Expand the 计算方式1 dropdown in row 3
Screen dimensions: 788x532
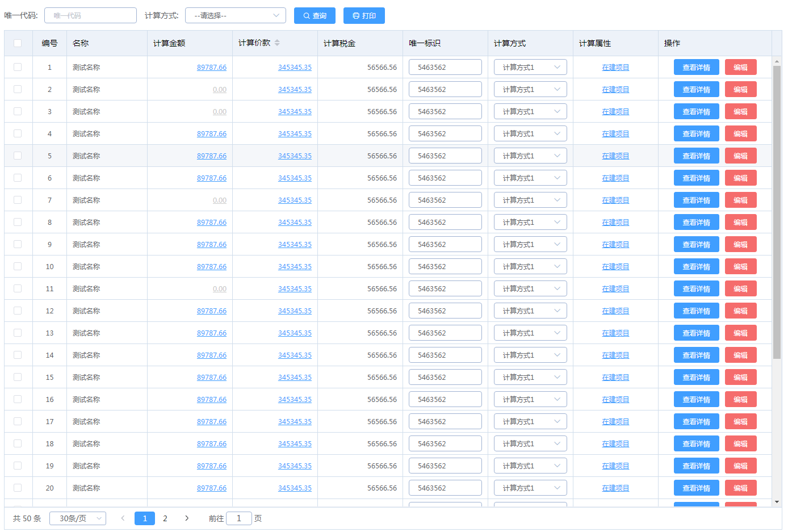click(530, 111)
